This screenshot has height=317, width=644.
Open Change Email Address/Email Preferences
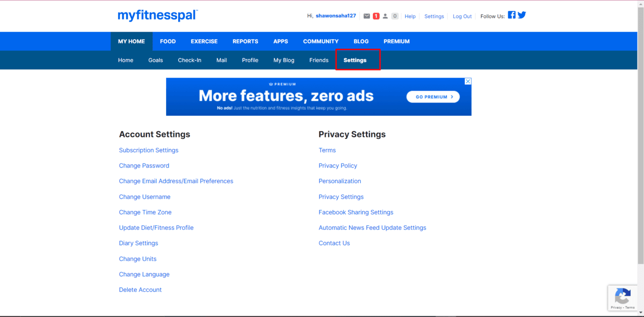coord(176,181)
